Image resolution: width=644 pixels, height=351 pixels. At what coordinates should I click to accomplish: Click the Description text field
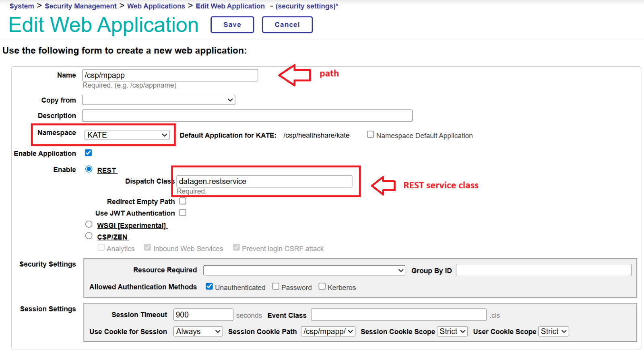[x=247, y=116]
